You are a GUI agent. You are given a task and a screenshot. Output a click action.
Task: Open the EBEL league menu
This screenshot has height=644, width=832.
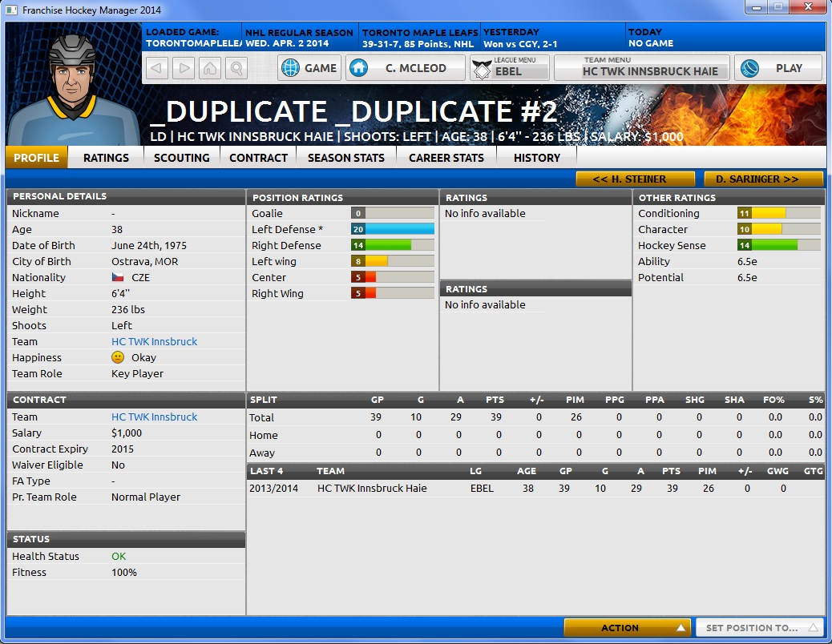pyautogui.click(x=510, y=68)
